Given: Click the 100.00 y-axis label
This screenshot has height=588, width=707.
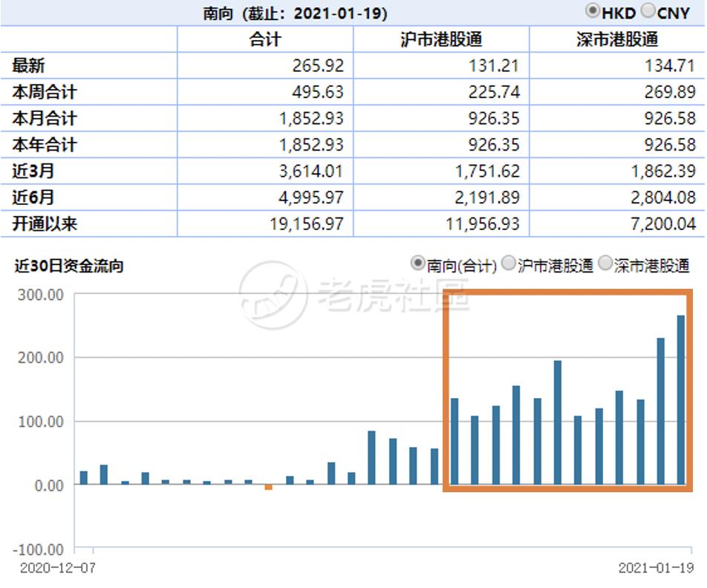Looking at the screenshot, I should click(41, 422).
